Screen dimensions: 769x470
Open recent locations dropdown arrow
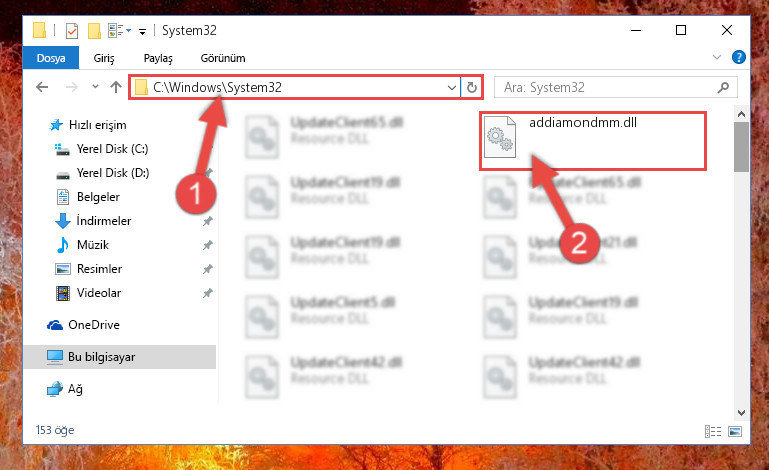point(95,87)
